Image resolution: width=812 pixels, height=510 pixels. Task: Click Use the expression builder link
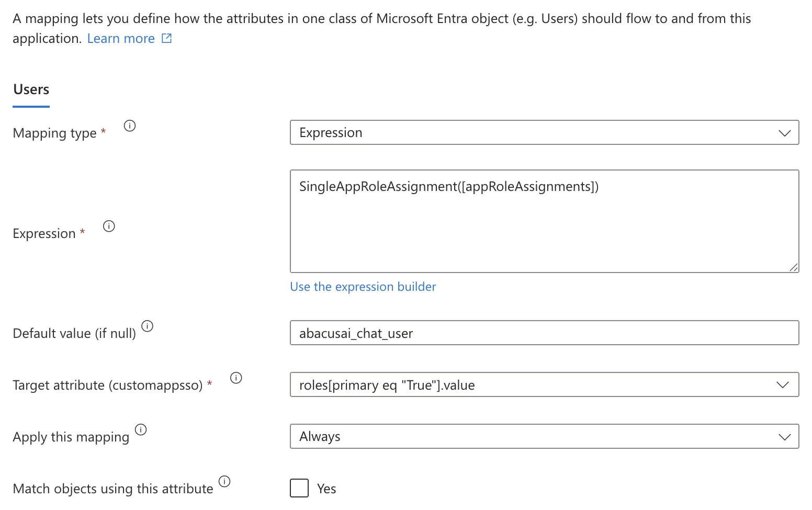pos(363,287)
